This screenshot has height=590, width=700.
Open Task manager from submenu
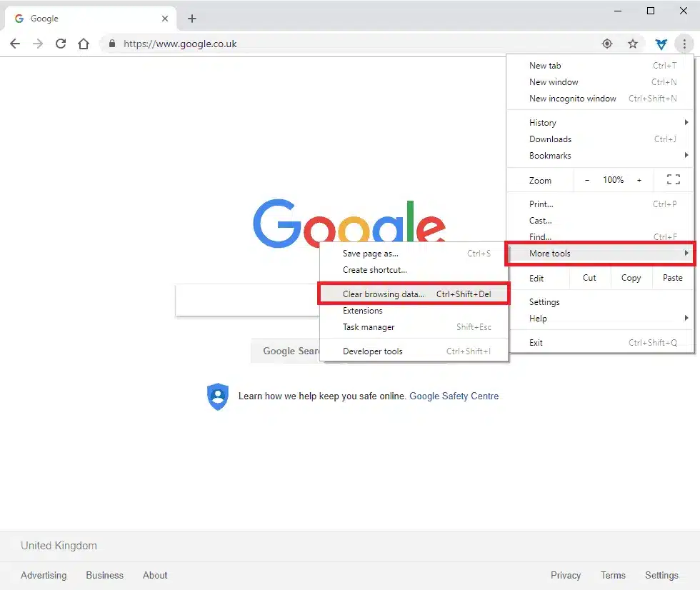tap(414, 327)
